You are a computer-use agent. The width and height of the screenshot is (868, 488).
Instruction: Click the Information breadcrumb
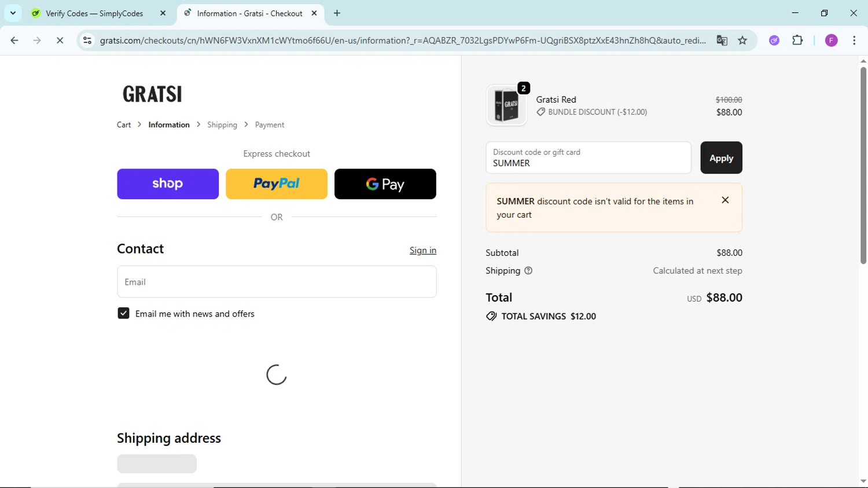(x=169, y=125)
